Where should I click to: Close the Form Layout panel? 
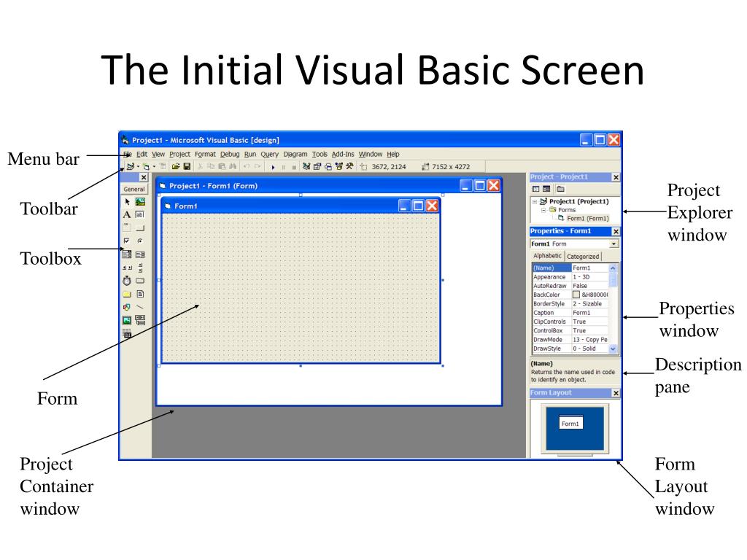(x=616, y=393)
